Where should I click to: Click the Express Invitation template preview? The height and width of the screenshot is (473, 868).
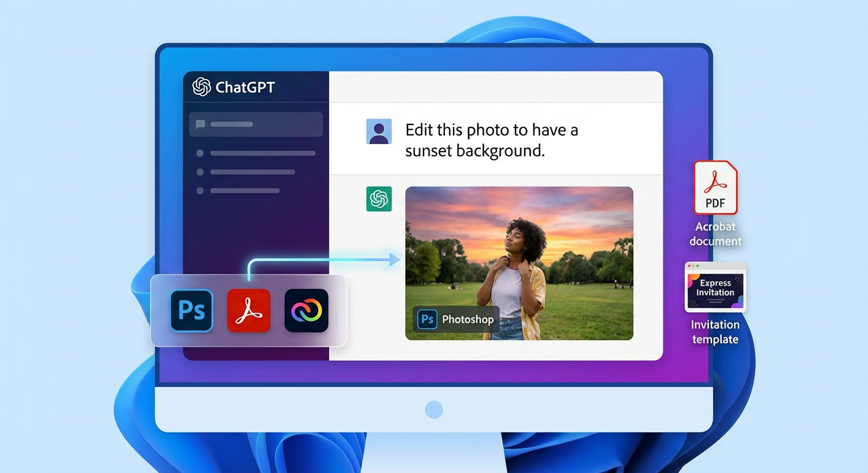(715, 288)
